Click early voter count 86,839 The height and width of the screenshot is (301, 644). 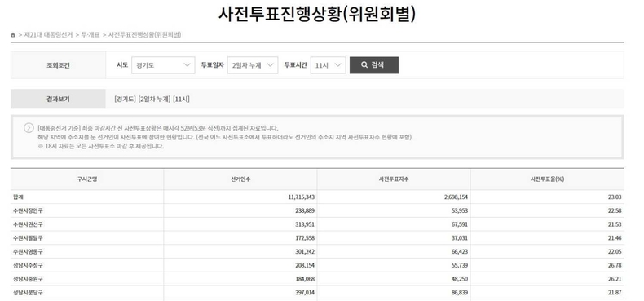coord(460,293)
